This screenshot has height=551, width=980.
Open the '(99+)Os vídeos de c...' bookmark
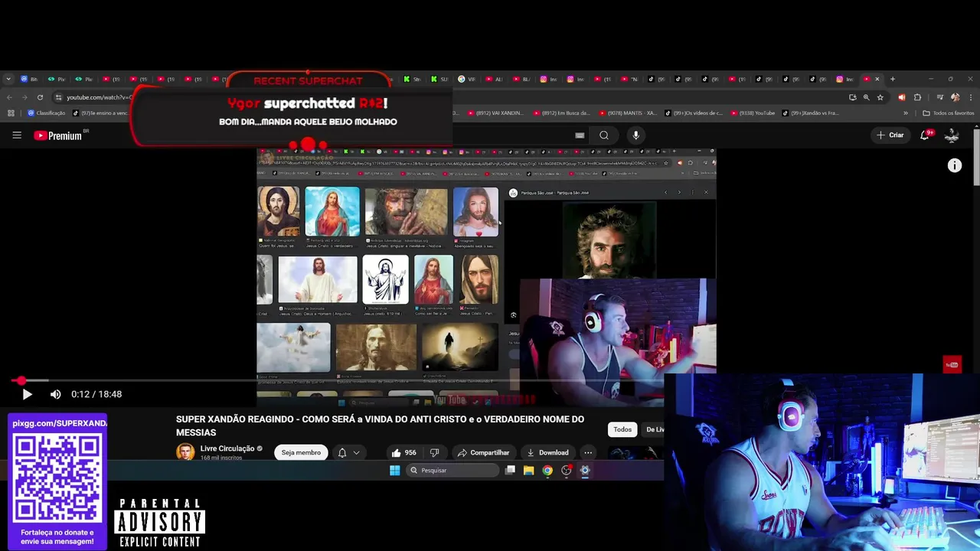point(694,113)
